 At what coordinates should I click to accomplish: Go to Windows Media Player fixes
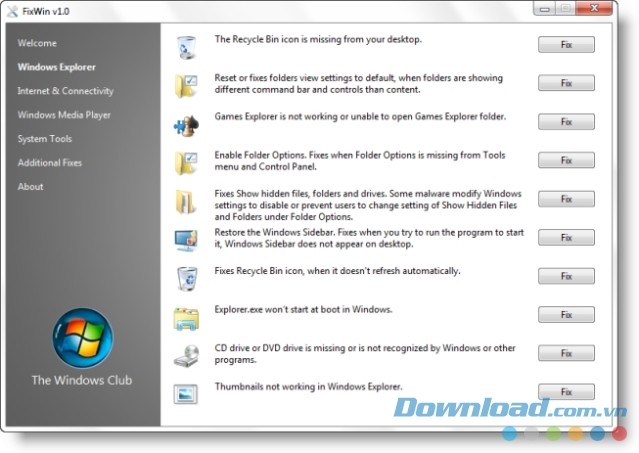coord(64,115)
